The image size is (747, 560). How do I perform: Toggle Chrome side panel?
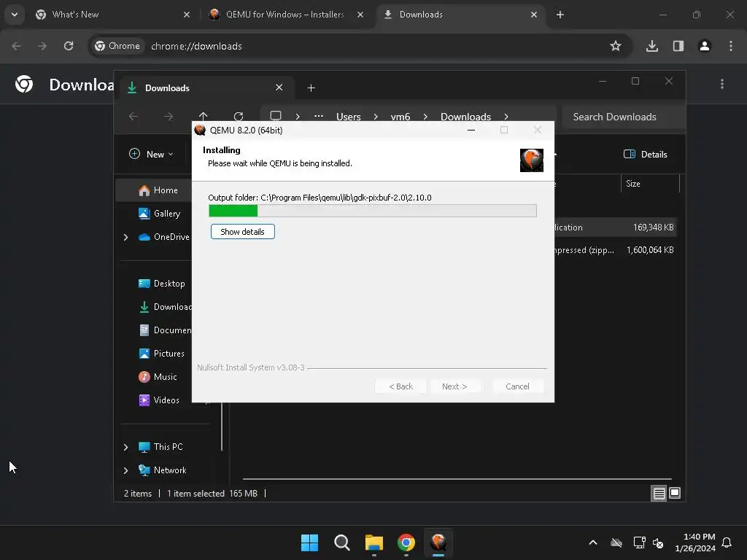pos(678,46)
